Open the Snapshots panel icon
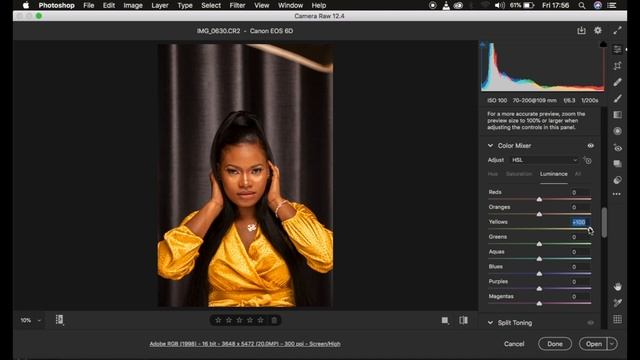This screenshot has width=640, height=360. tap(618, 164)
